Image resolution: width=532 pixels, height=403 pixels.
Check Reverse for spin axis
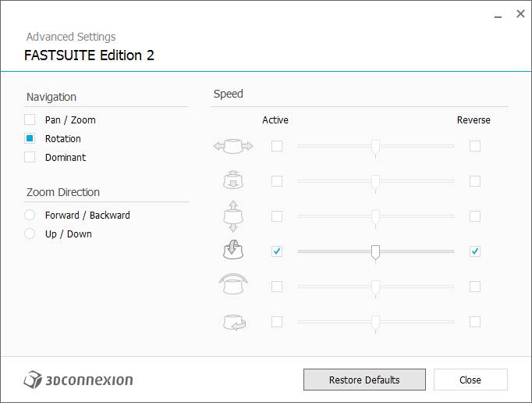475,322
